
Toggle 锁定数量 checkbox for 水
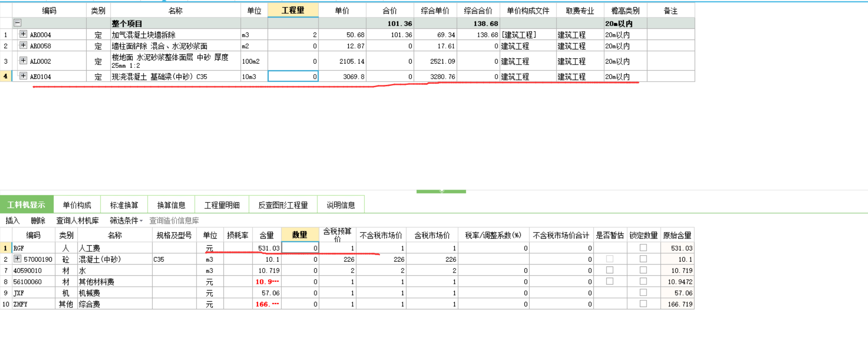pyautogui.click(x=643, y=270)
